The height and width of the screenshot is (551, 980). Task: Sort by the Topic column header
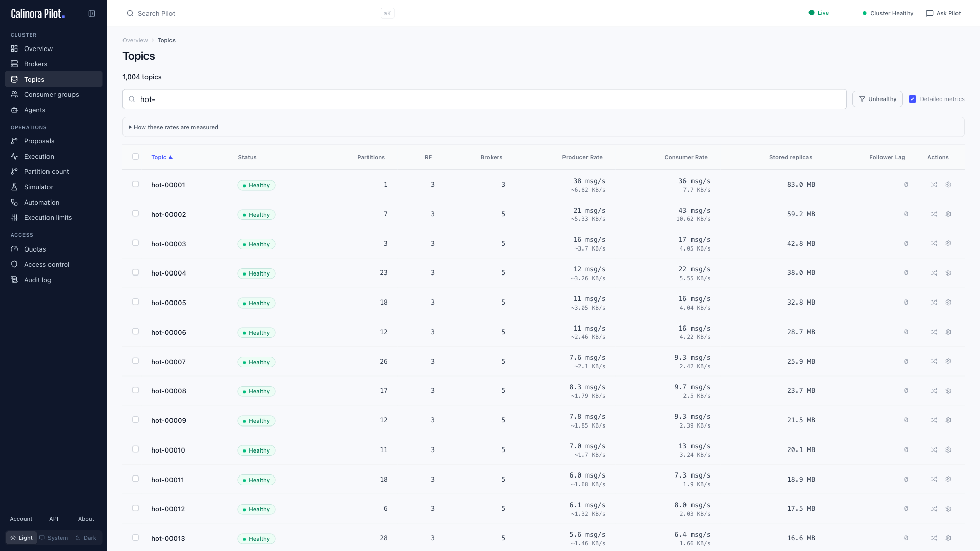(x=162, y=157)
